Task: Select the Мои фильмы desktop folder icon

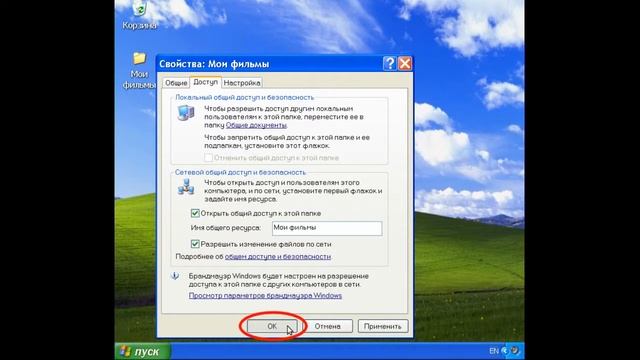Action: point(139,70)
